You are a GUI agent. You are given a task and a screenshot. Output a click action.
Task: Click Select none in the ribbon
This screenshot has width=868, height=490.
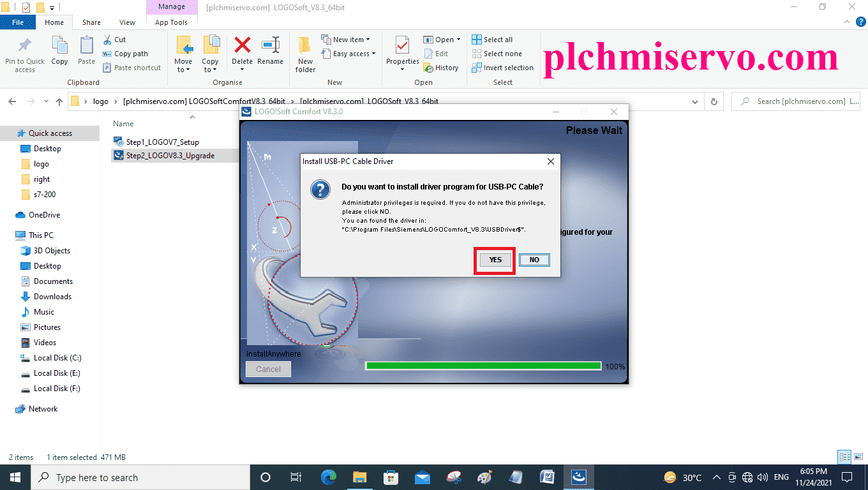pos(497,54)
